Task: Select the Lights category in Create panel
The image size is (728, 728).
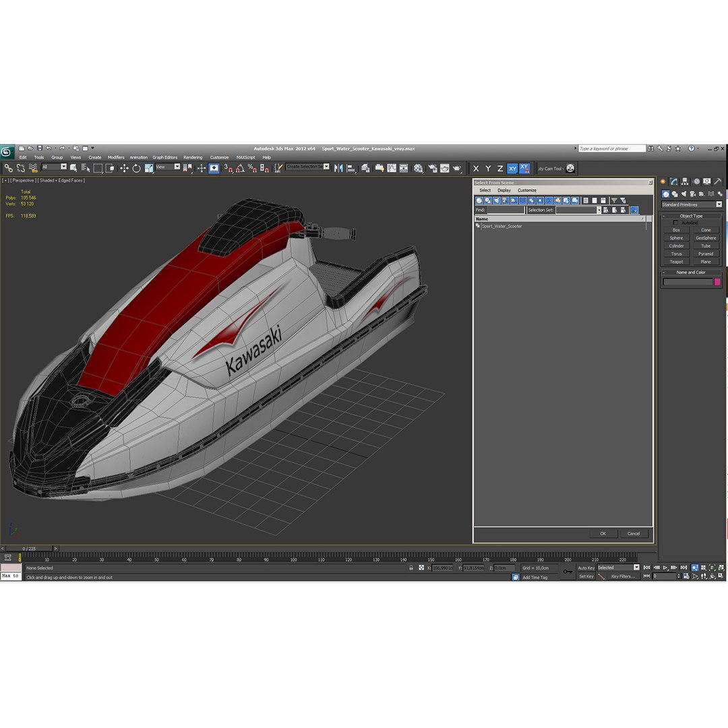Action: click(x=684, y=194)
